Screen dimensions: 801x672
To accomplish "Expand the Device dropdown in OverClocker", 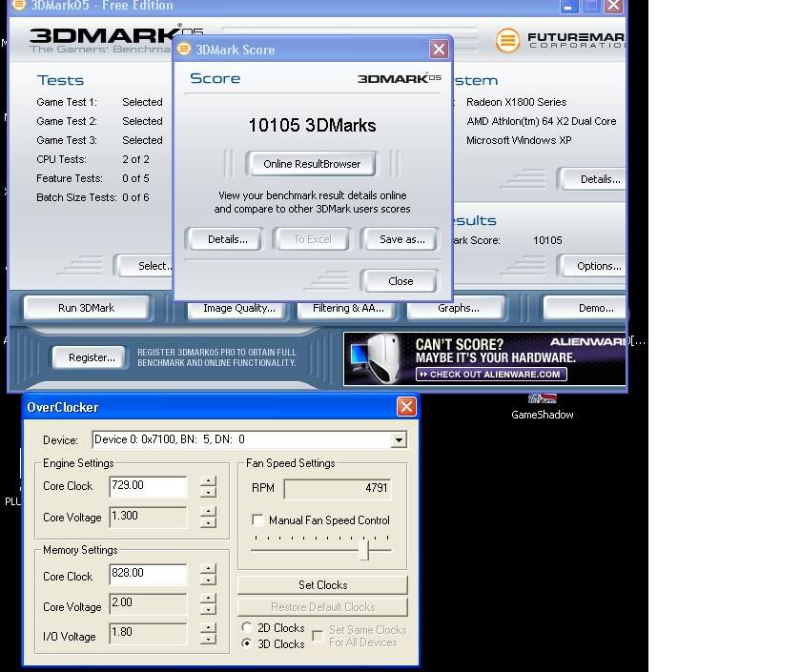I will (x=398, y=439).
